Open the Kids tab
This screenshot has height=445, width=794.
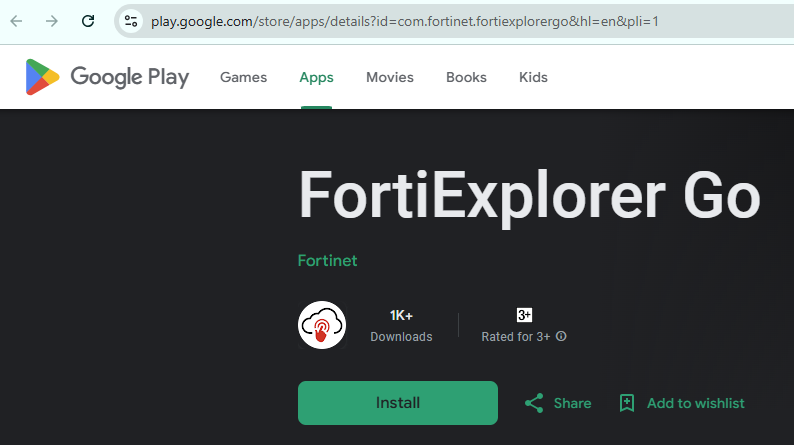click(x=533, y=77)
